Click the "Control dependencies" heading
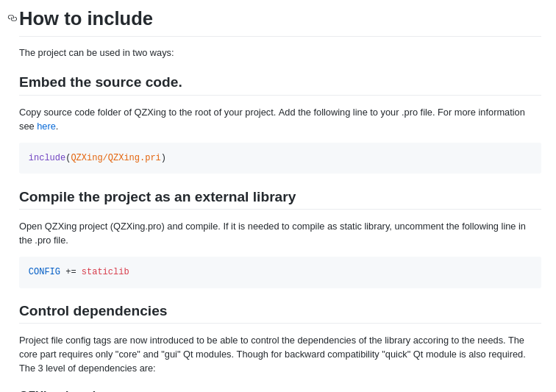This screenshot has height=392, width=556. (93, 311)
